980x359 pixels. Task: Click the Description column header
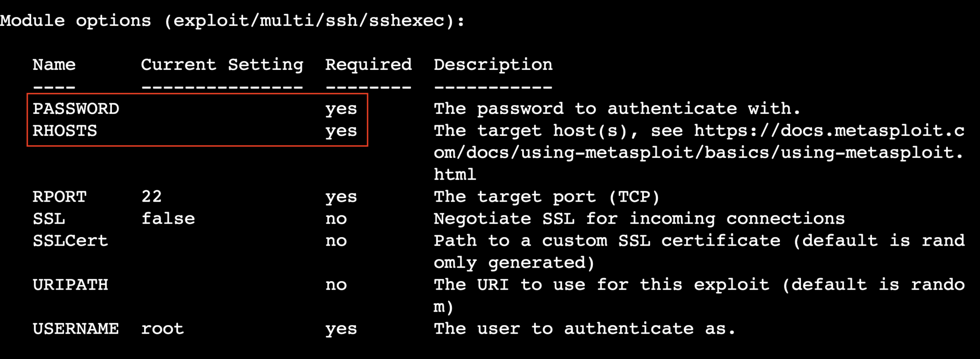[493, 65]
